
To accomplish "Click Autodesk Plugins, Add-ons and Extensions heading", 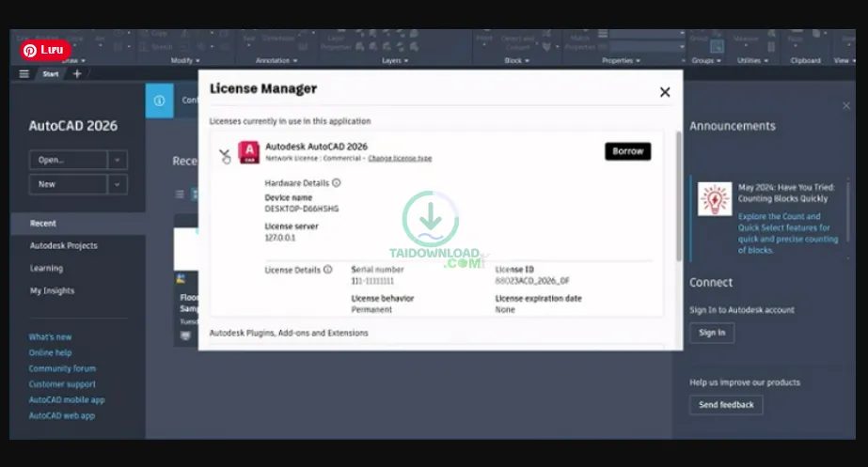I will pyautogui.click(x=289, y=333).
